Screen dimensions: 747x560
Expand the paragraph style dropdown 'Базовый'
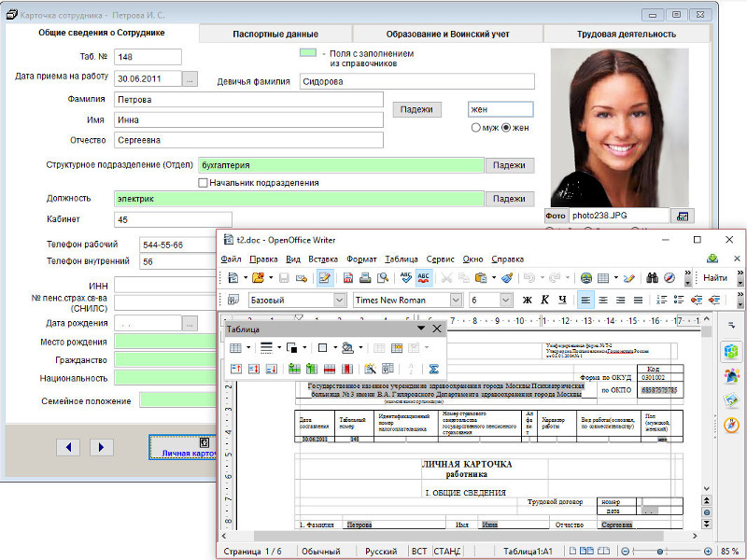tap(337, 300)
